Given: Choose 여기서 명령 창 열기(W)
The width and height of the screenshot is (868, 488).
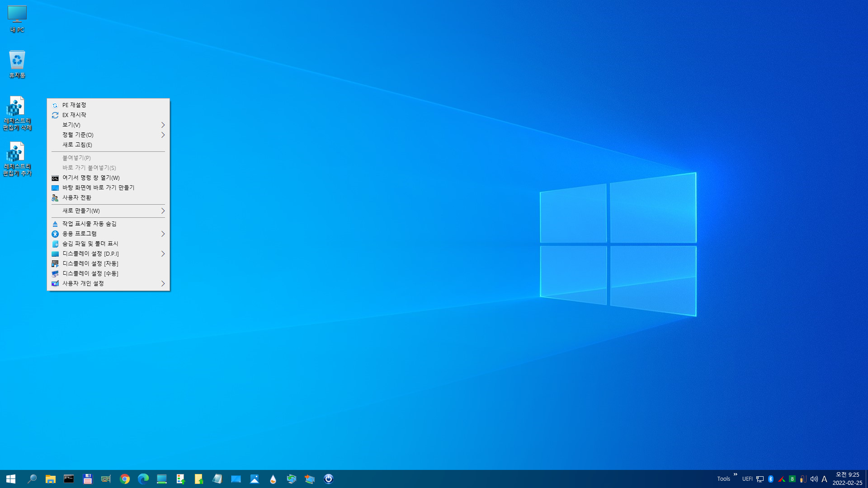Looking at the screenshot, I should tap(108, 178).
